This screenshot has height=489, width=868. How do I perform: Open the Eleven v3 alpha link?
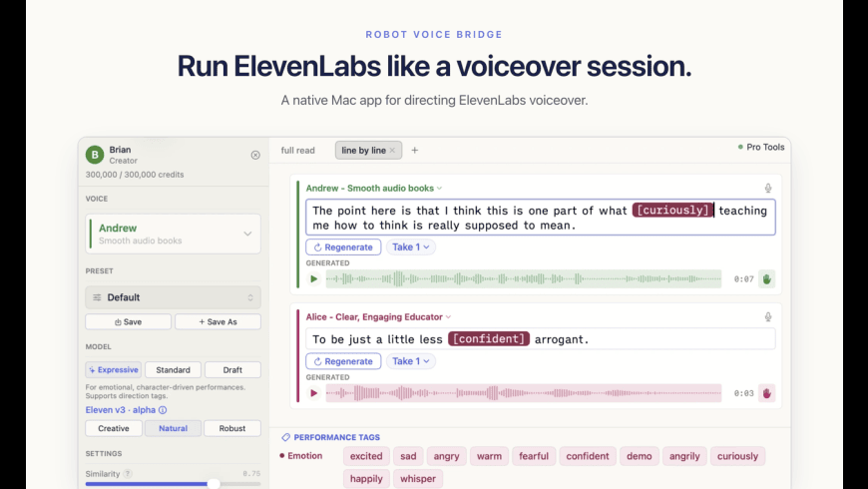click(x=120, y=410)
